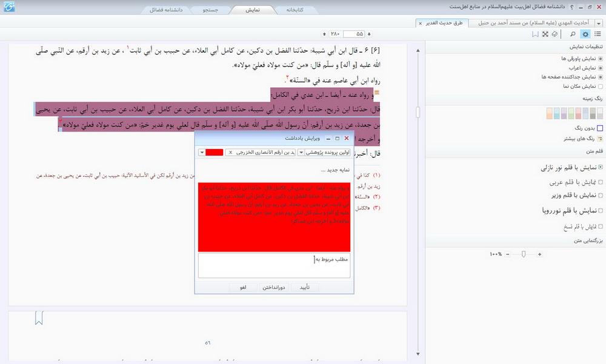Toggle نمایش اعراب diacritics option
606x364 pixels.
[585, 68]
